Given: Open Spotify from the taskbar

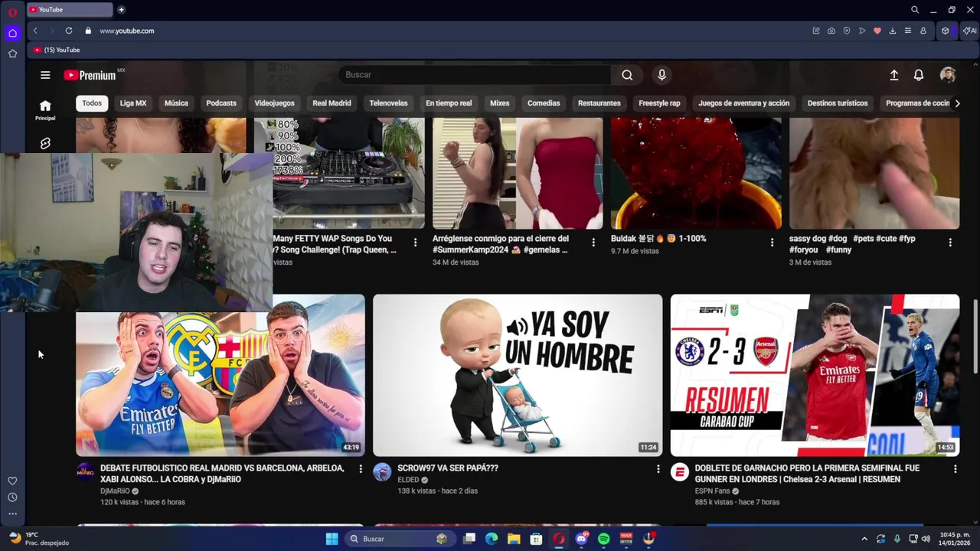Looking at the screenshot, I should [x=603, y=539].
